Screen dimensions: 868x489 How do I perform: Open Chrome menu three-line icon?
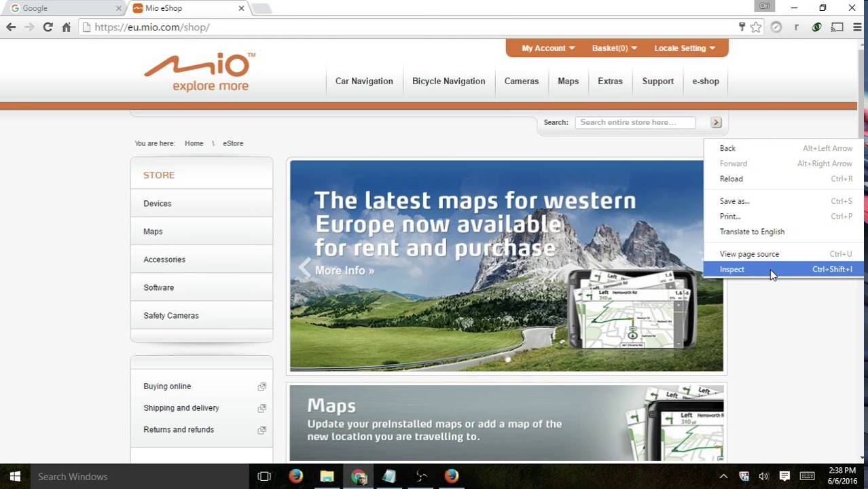857,27
